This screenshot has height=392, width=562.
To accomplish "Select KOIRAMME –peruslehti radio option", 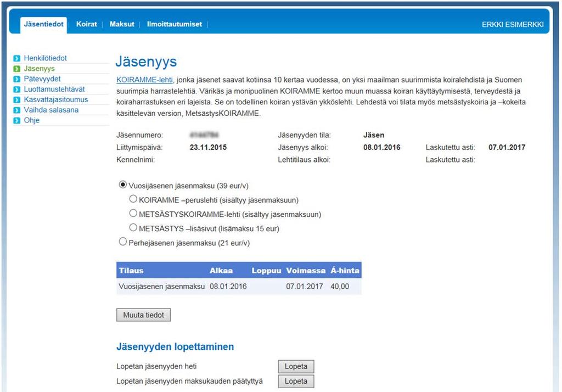I will 133,199.
